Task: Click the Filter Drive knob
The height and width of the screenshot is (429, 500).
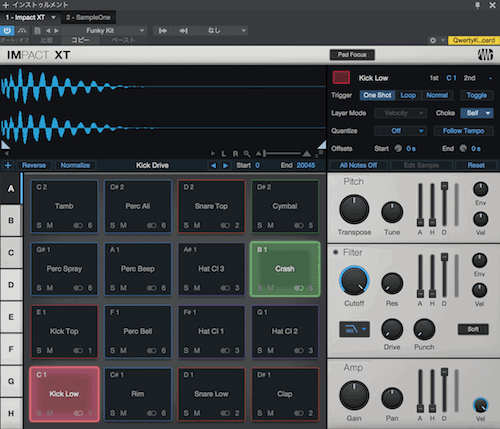Action: pos(392,329)
